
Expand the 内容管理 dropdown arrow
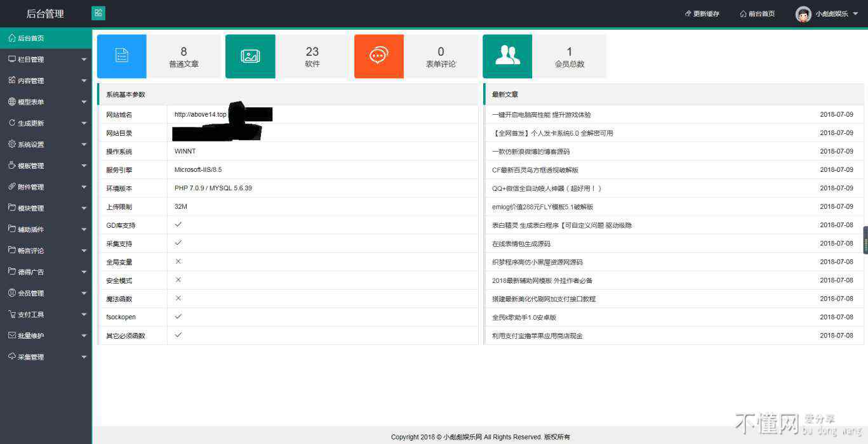(84, 81)
